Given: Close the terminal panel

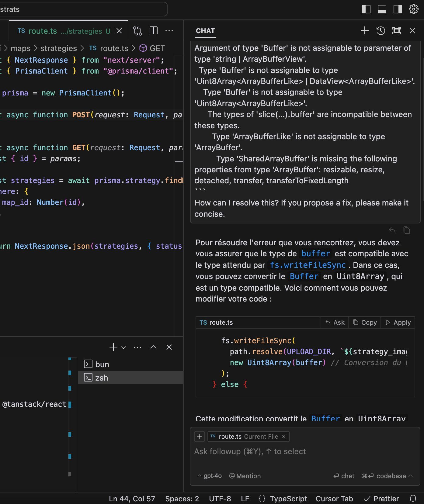Looking at the screenshot, I should click(x=169, y=347).
